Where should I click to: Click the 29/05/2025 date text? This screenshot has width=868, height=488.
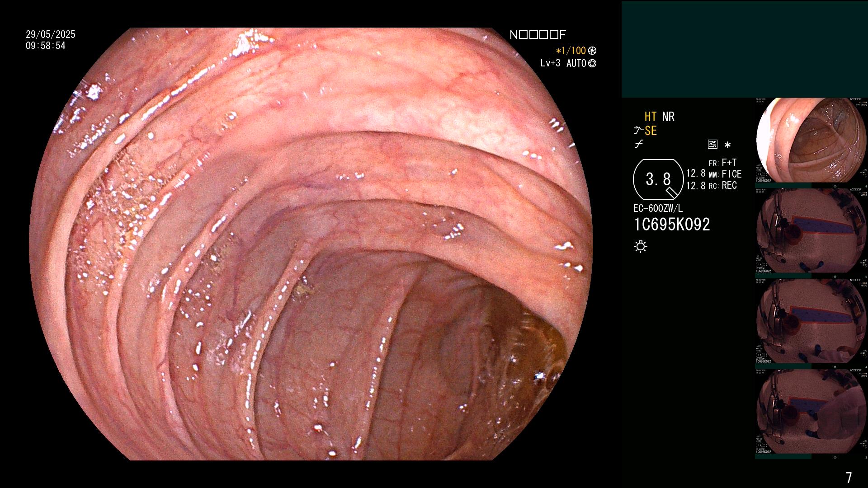(x=51, y=34)
